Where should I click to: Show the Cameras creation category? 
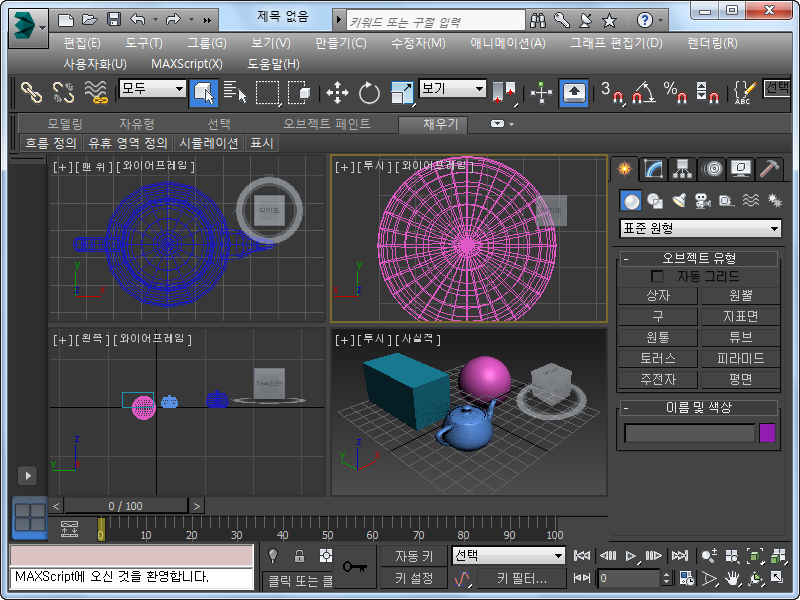pyautogui.click(x=701, y=201)
